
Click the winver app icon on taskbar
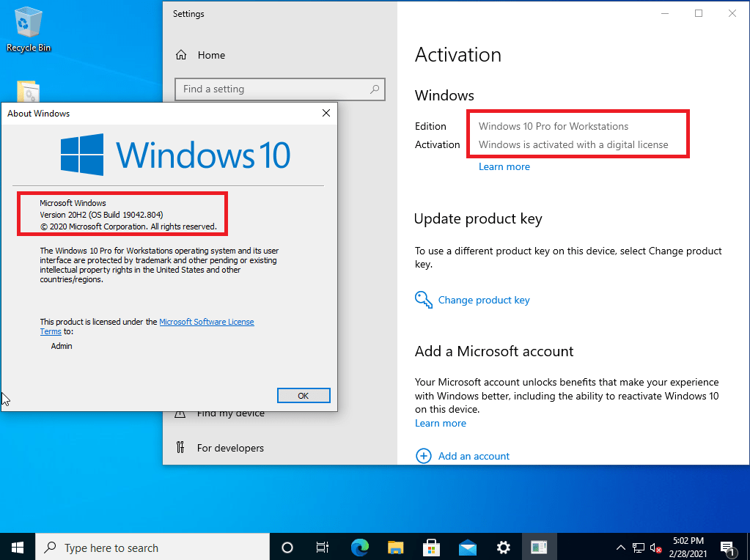[x=539, y=547]
